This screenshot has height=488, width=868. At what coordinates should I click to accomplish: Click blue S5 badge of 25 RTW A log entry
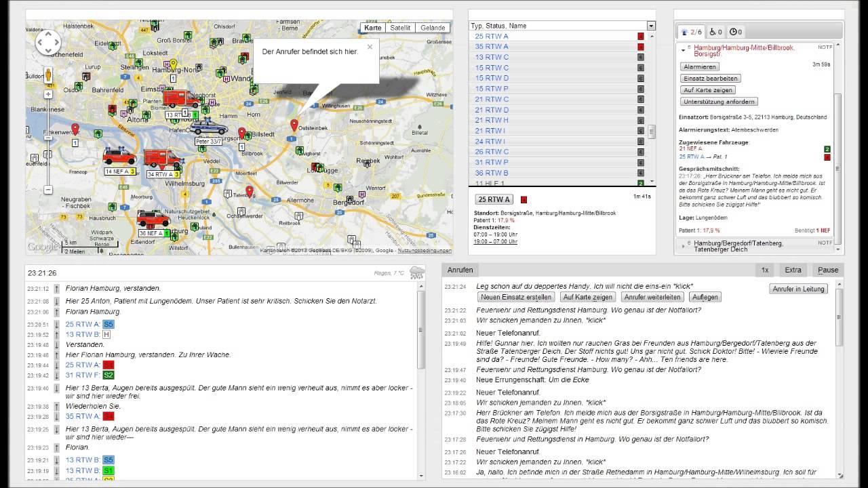[108, 325]
